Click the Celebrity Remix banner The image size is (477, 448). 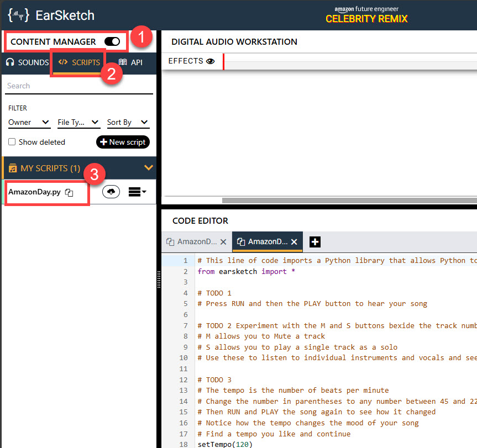tap(366, 14)
